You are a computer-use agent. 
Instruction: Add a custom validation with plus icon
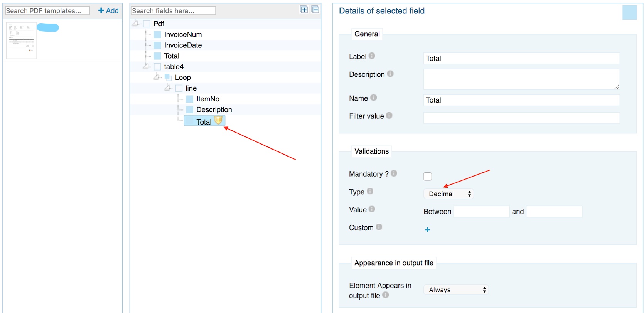[x=427, y=230]
